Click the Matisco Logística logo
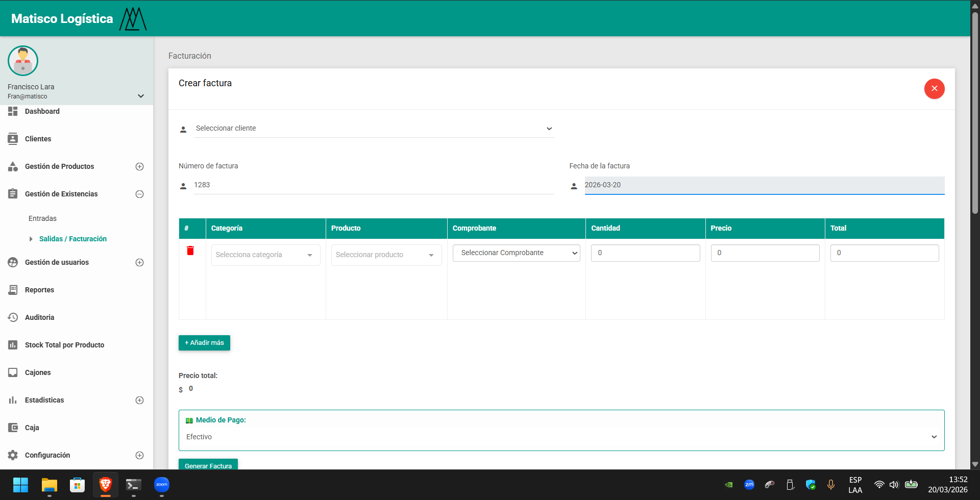This screenshot has height=500, width=980. (133, 19)
